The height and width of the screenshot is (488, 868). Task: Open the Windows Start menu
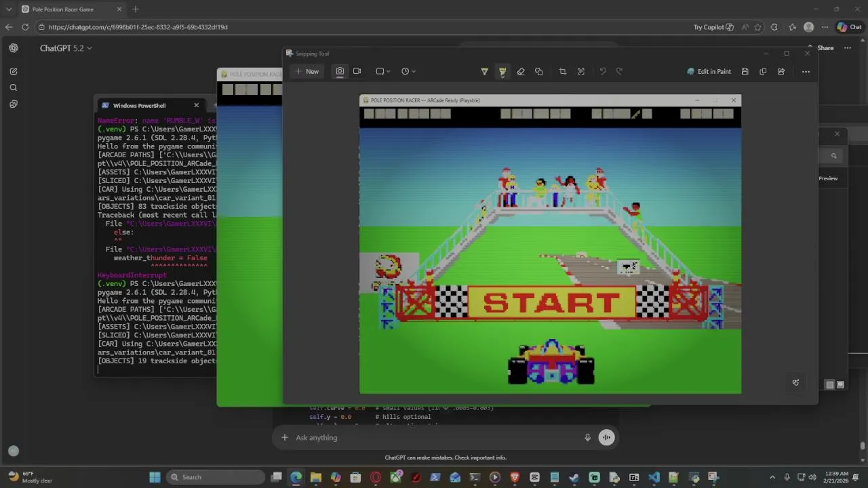click(x=155, y=477)
